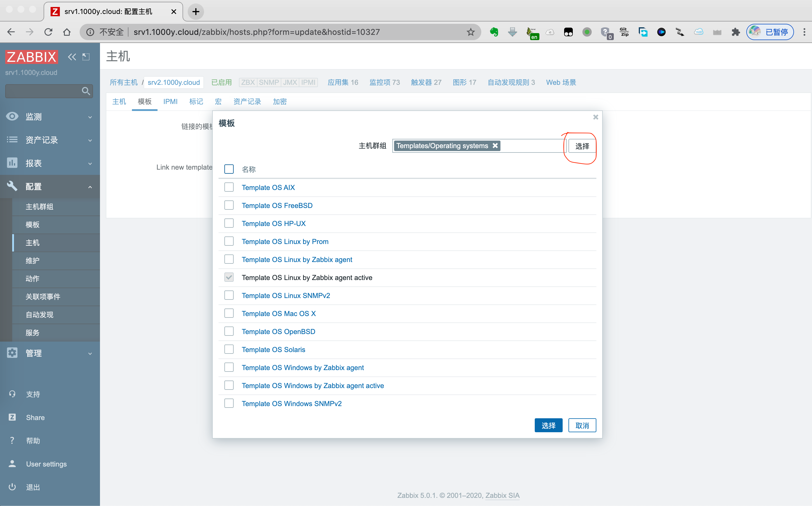Collapse the 配置 section chevron
The height and width of the screenshot is (506, 812).
pos(90,186)
